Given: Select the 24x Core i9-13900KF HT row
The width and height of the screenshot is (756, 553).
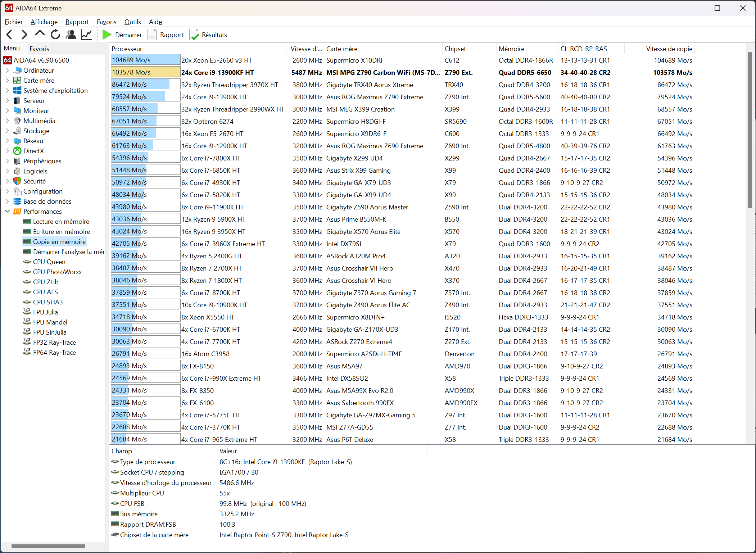Looking at the screenshot, I should click(217, 73).
